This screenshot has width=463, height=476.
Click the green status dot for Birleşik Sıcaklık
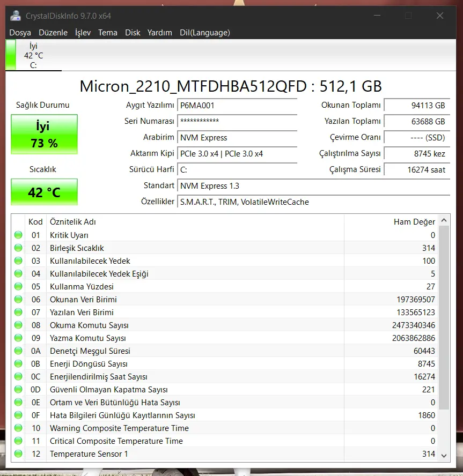(18, 248)
